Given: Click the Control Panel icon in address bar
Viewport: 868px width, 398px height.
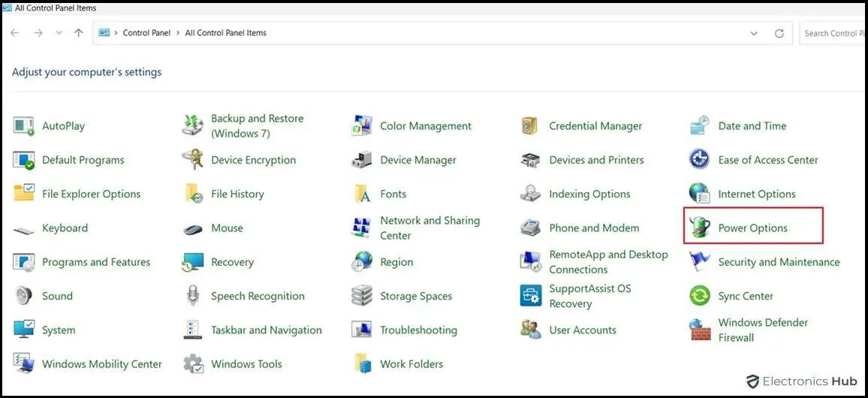Looking at the screenshot, I should point(104,32).
